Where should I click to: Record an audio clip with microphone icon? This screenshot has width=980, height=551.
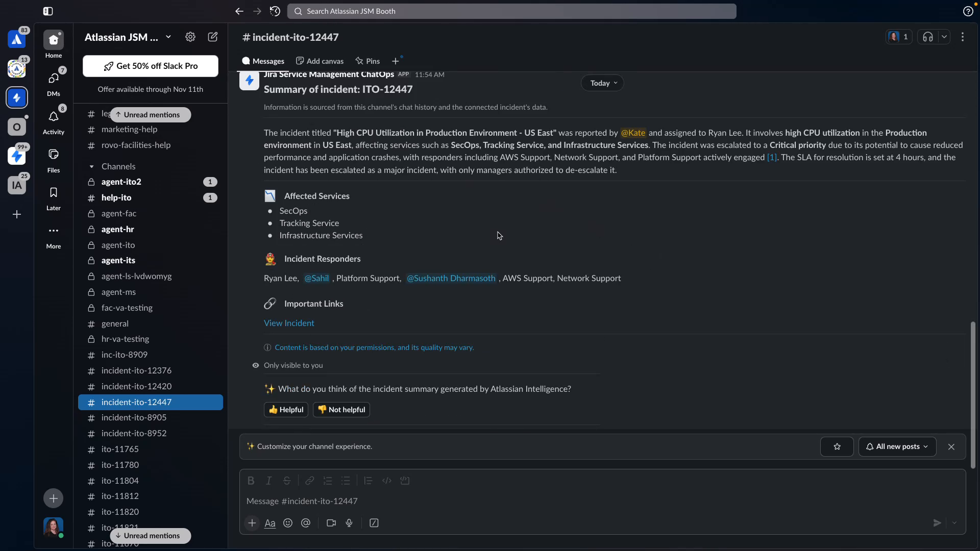click(349, 523)
